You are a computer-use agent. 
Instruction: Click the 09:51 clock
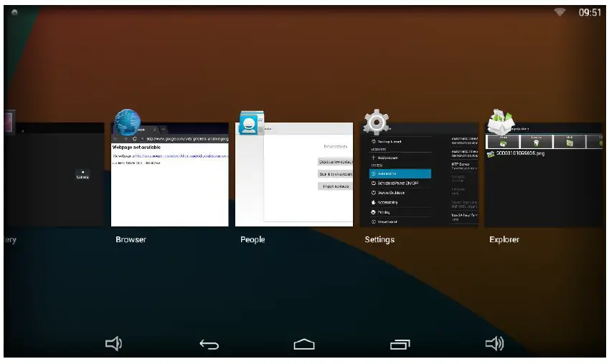(x=590, y=12)
